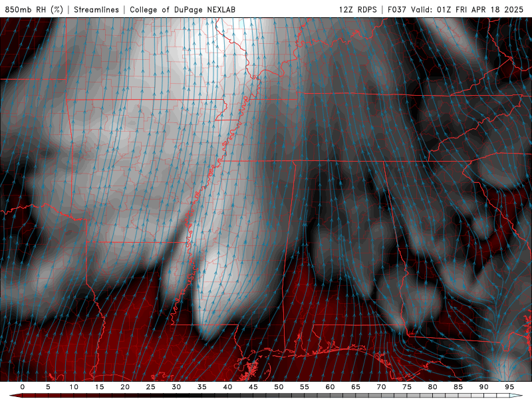Click the colorbar label "5"
Image resolution: width=532 pixels, height=399 pixels.
[x=48, y=387]
